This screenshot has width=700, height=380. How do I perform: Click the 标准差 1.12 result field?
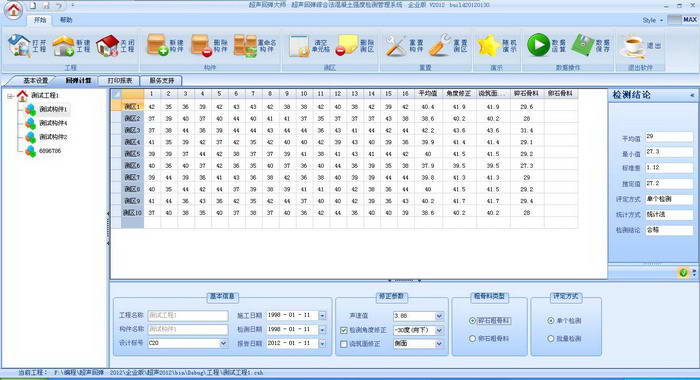pos(669,168)
